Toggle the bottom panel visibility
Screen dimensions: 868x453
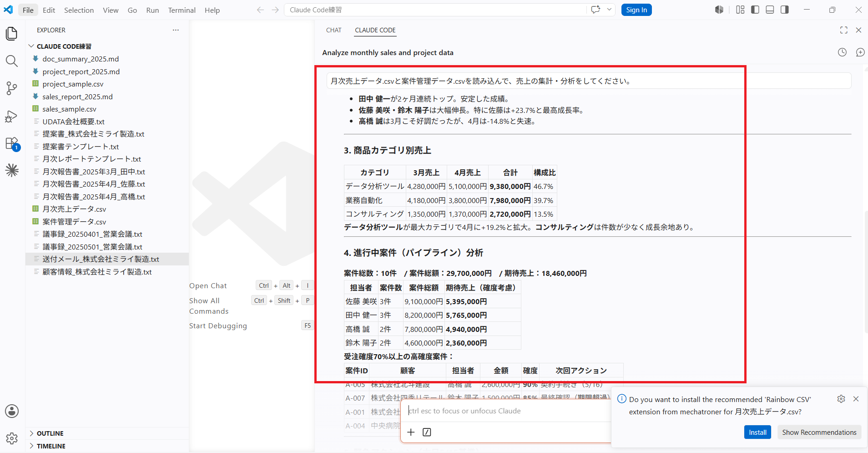pos(770,10)
